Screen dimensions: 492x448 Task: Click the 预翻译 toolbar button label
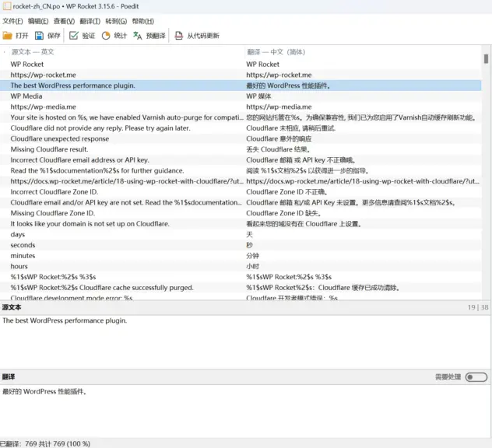click(156, 36)
